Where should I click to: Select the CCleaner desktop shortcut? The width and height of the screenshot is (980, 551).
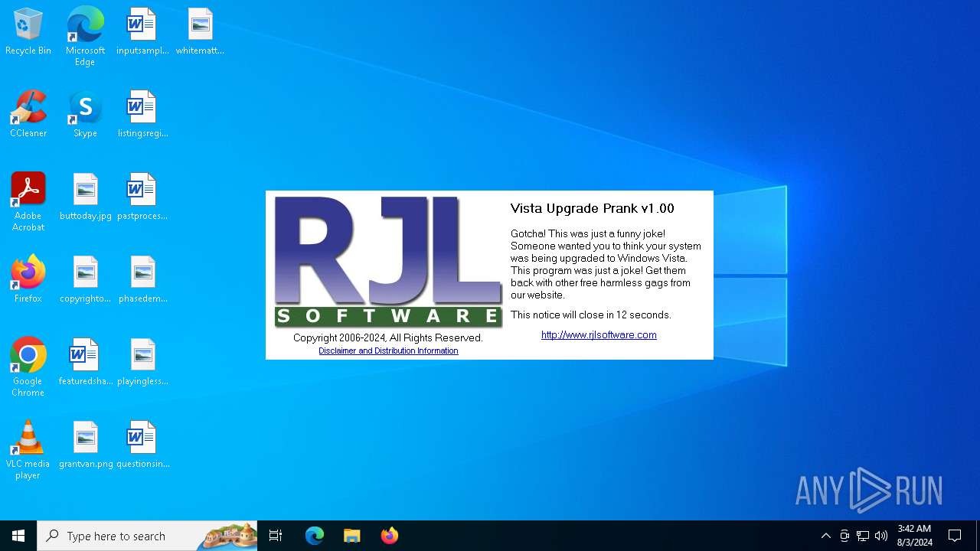click(28, 115)
